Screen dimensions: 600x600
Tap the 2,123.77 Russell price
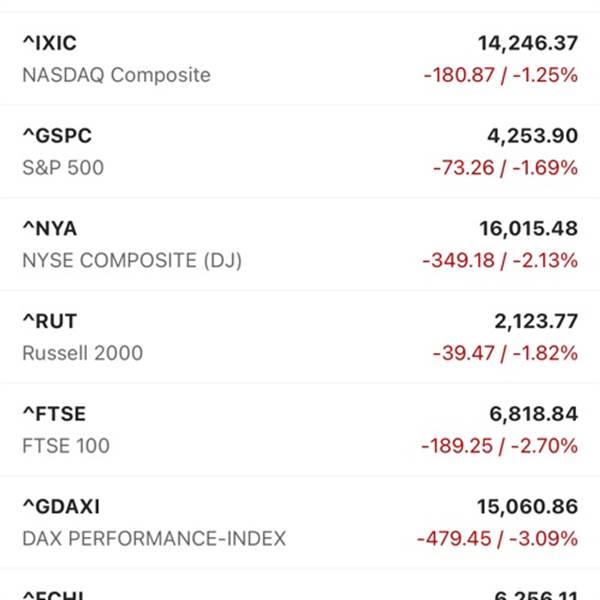535,321
